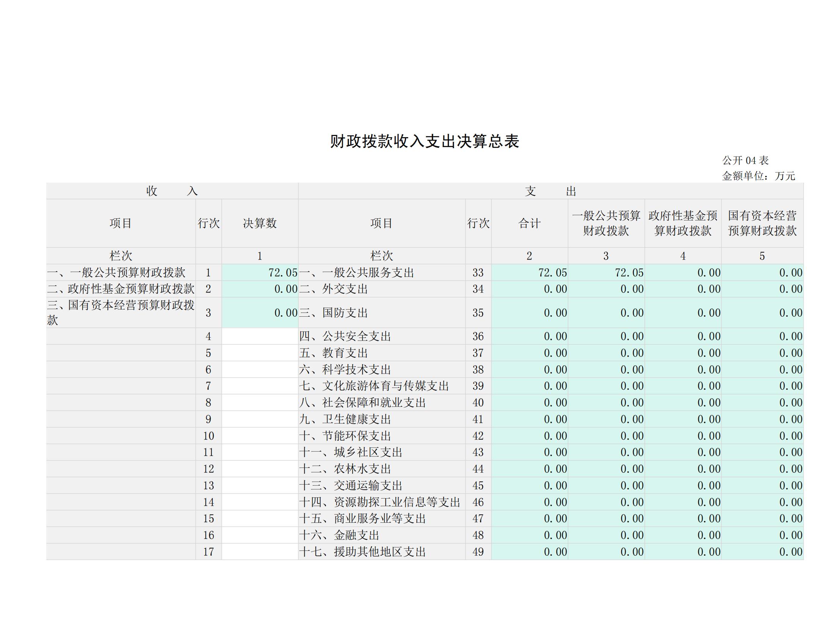
Task: Click the title 财政拨款收入支出决算总表
Action: (425, 142)
